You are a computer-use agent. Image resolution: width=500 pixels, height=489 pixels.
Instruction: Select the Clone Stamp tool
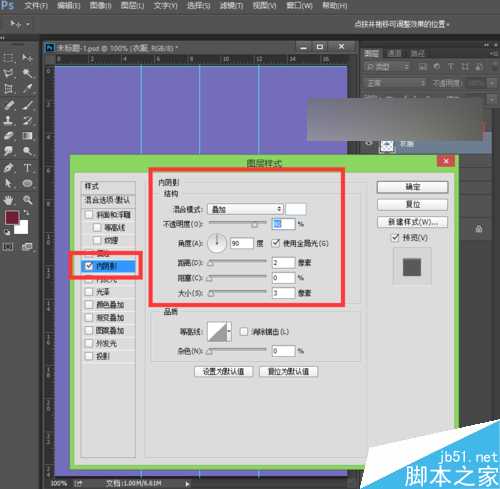pyautogui.click(x=8, y=121)
